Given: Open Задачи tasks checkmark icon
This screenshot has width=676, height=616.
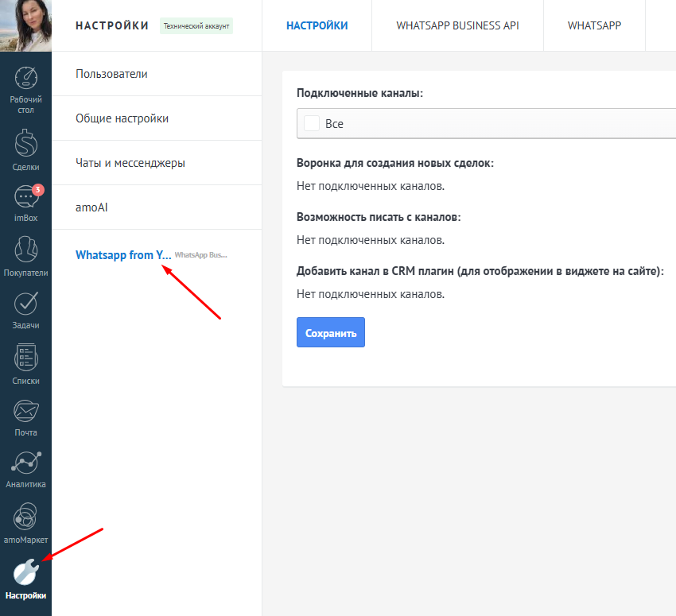Looking at the screenshot, I should (25, 303).
